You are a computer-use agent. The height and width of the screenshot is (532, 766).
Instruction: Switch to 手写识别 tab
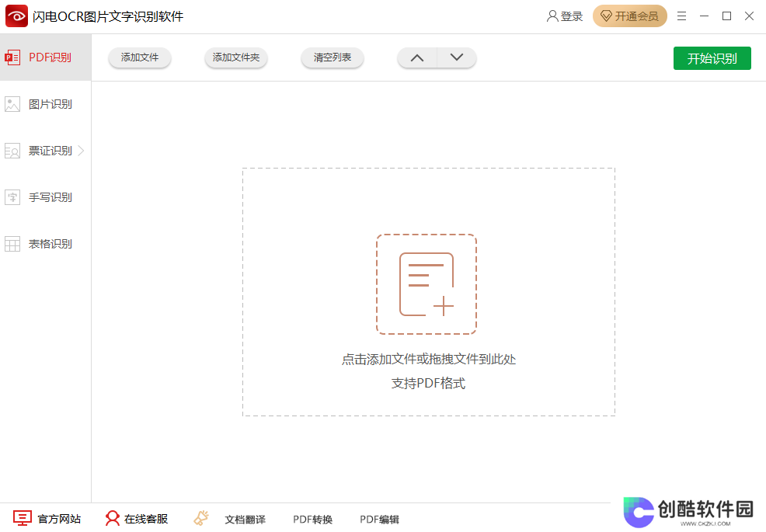coord(45,197)
